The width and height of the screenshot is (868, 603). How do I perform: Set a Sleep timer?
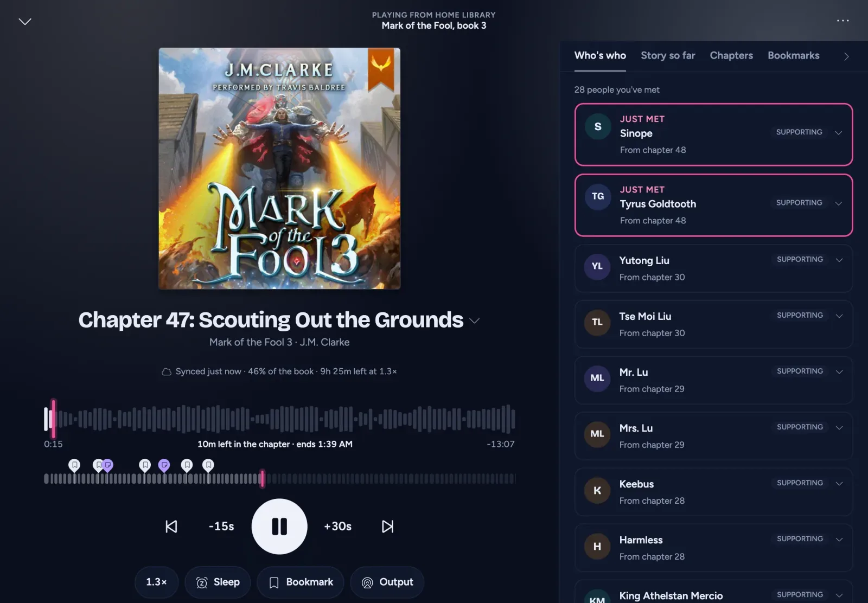[x=218, y=582]
